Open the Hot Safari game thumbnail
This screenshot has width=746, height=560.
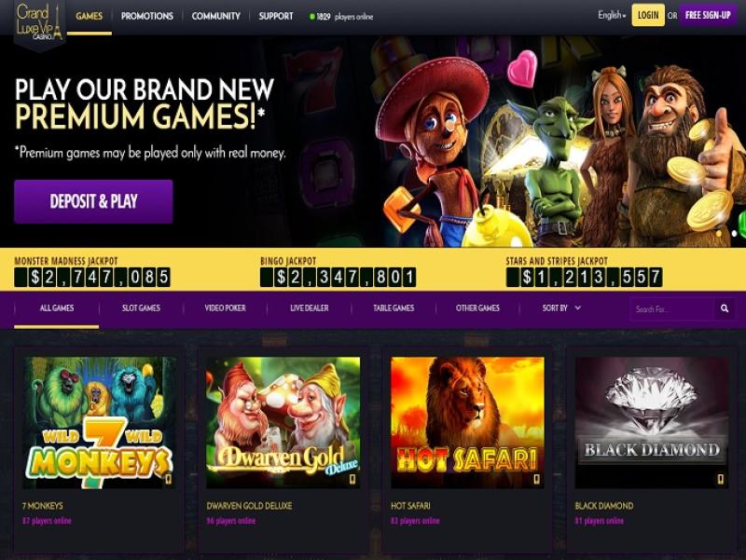467,423
